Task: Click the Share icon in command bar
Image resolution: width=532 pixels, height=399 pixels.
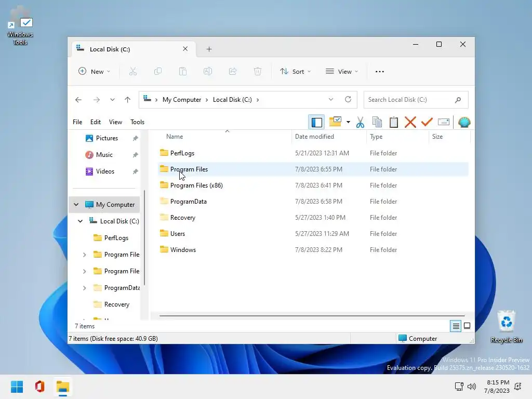Action: click(233, 71)
